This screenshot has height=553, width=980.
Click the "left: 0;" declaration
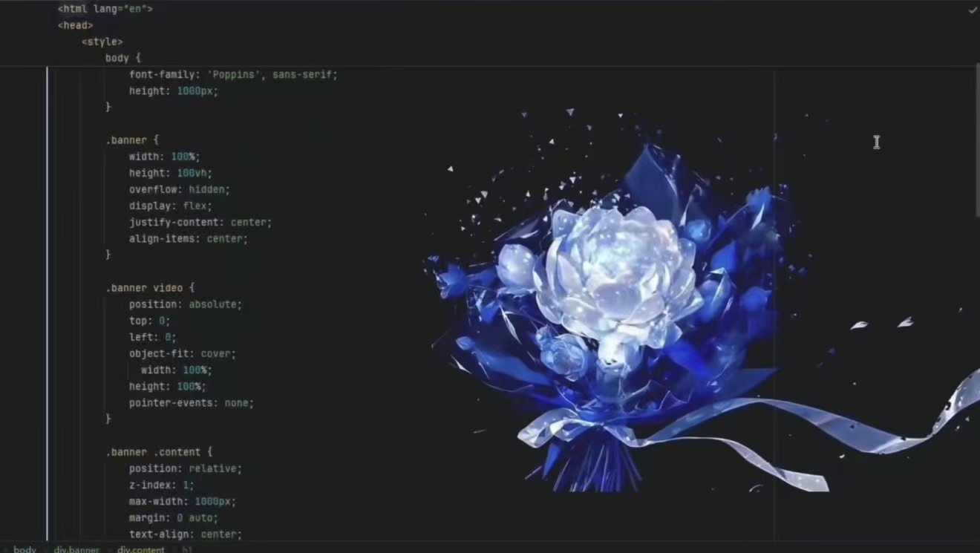click(153, 337)
